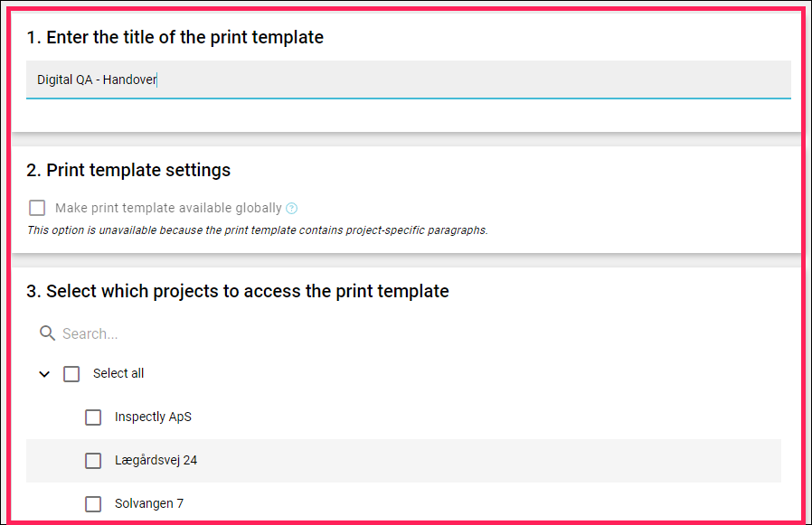This screenshot has height=525, width=812.
Task: Tick Make print template available globally checkbox
Action: pyautogui.click(x=37, y=208)
